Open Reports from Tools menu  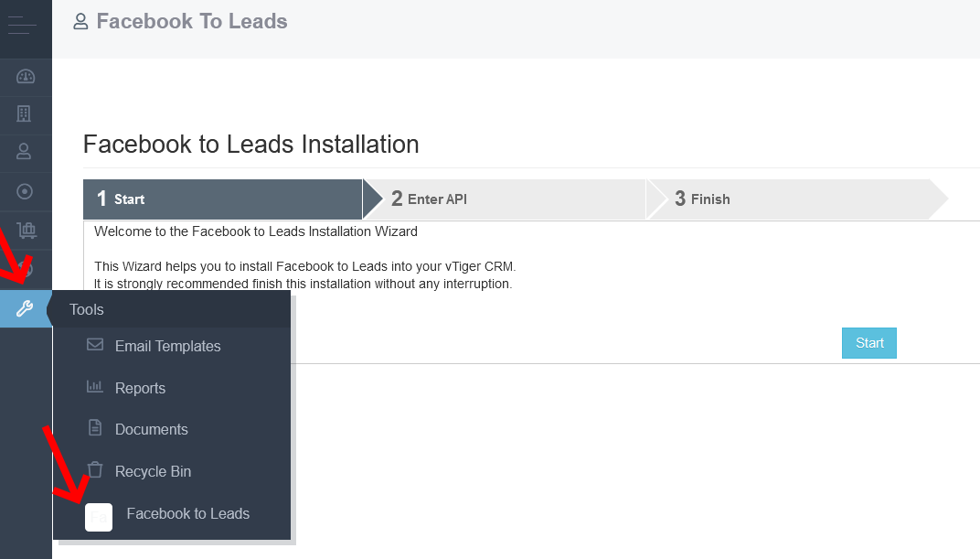pos(140,388)
